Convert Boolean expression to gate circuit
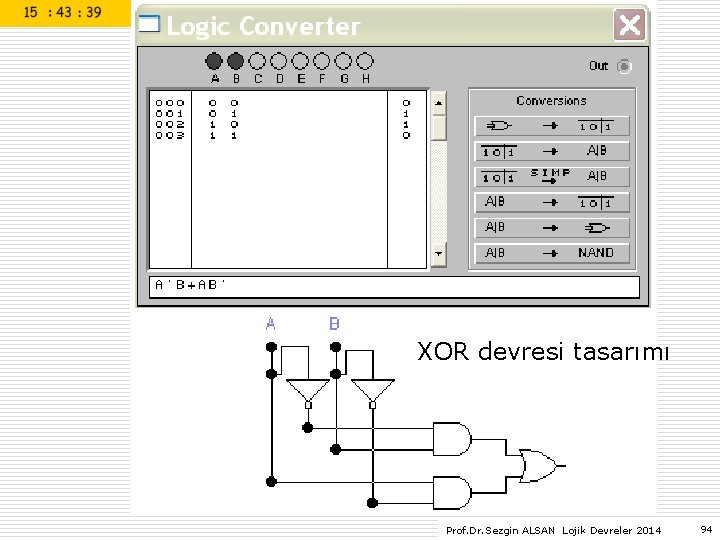The image size is (720, 540). point(551,227)
